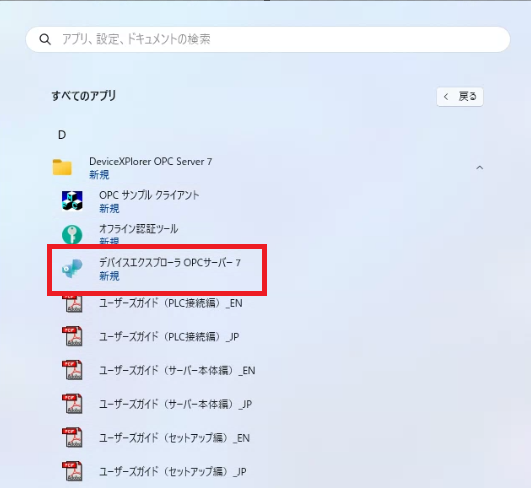This screenshot has height=488, width=531.
Task: Open PDF icon for ユーザーズガイド(セットアップ編)_JP
Action: 72,471
